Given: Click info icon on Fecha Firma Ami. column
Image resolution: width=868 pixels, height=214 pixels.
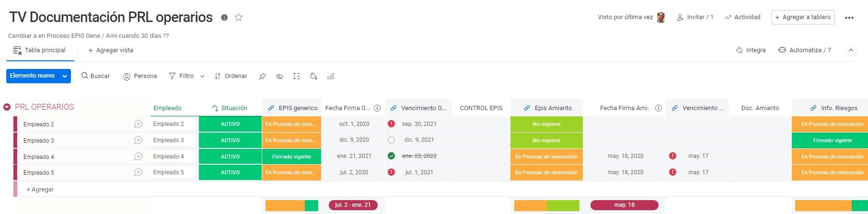Looking at the screenshot, I should pyautogui.click(x=659, y=108).
